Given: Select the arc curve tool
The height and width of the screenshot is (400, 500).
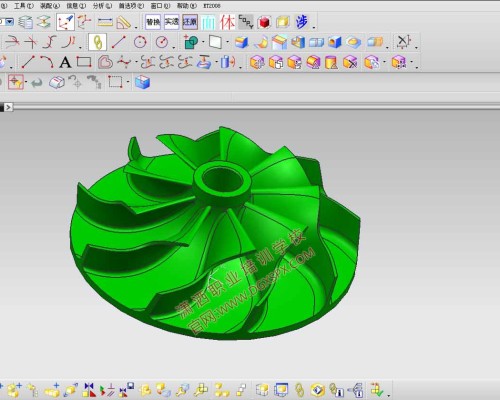Looking at the screenshot, I should tap(47, 62).
